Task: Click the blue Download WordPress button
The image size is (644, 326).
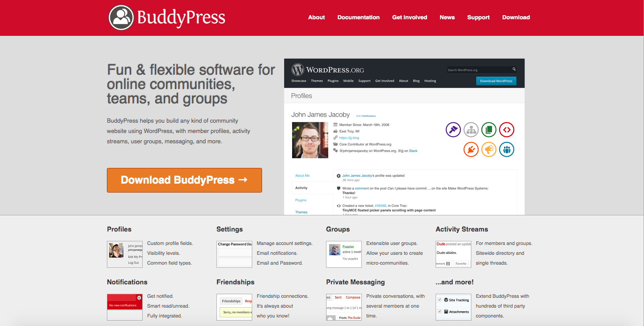Action: pos(496,81)
